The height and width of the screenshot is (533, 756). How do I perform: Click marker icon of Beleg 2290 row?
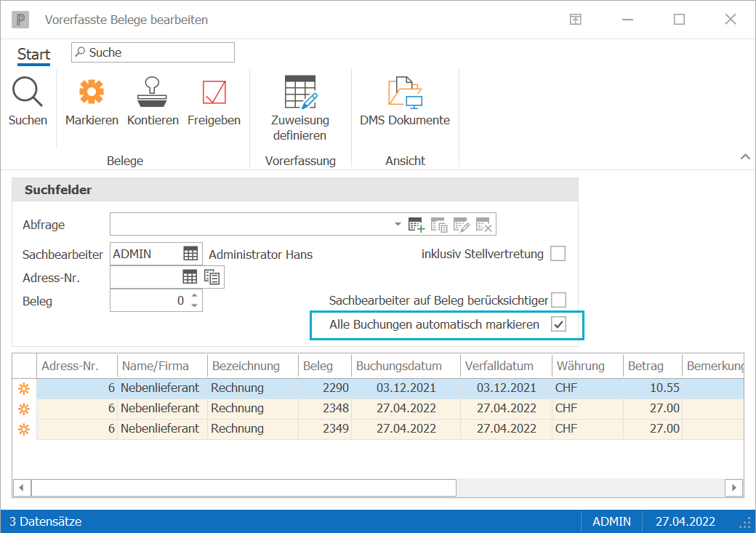[23, 389]
